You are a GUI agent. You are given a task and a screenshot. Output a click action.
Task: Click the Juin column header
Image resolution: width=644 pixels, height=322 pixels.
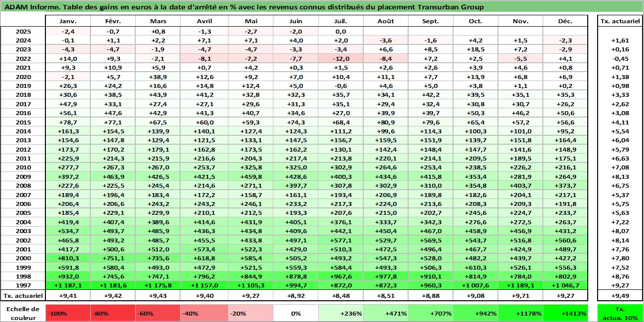(x=296, y=21)
